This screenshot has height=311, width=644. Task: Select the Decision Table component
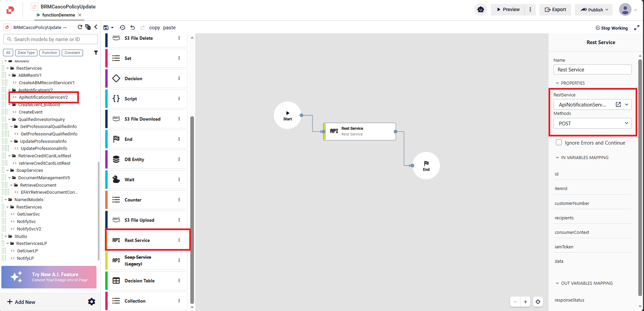146,281
